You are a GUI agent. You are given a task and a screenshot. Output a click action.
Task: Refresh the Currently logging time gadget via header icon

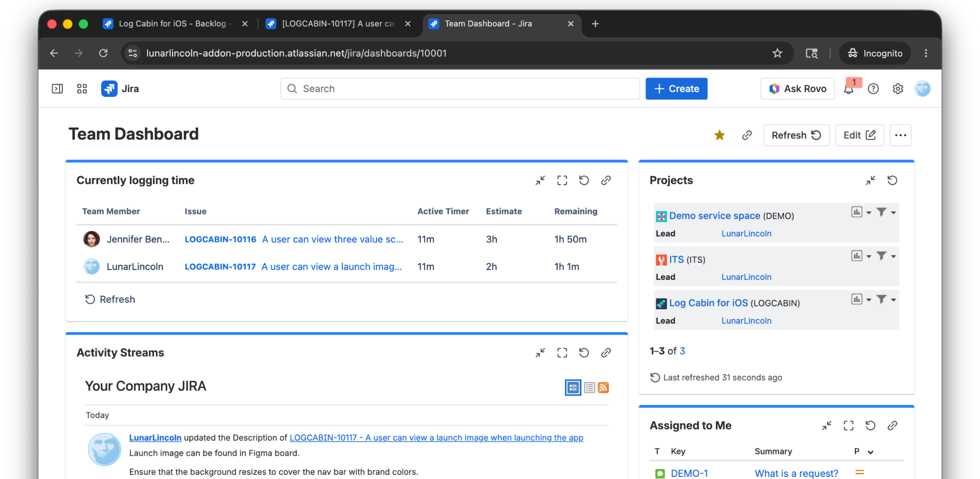(584, 180)
